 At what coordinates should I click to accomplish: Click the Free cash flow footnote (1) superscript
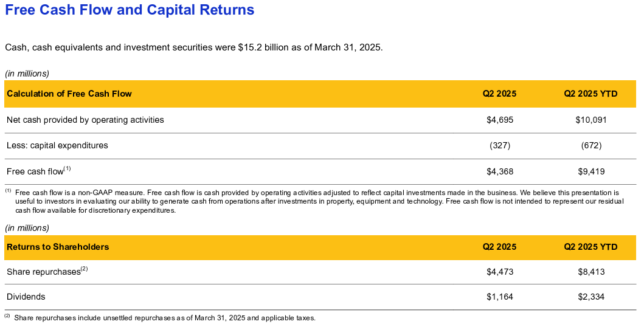(x=68, y=168)
